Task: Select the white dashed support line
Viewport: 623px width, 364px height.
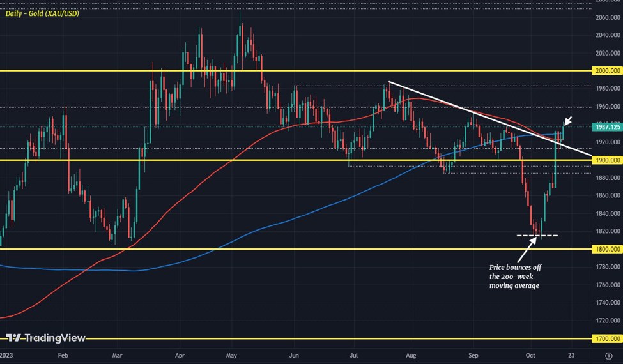Action: coord(537,236)
